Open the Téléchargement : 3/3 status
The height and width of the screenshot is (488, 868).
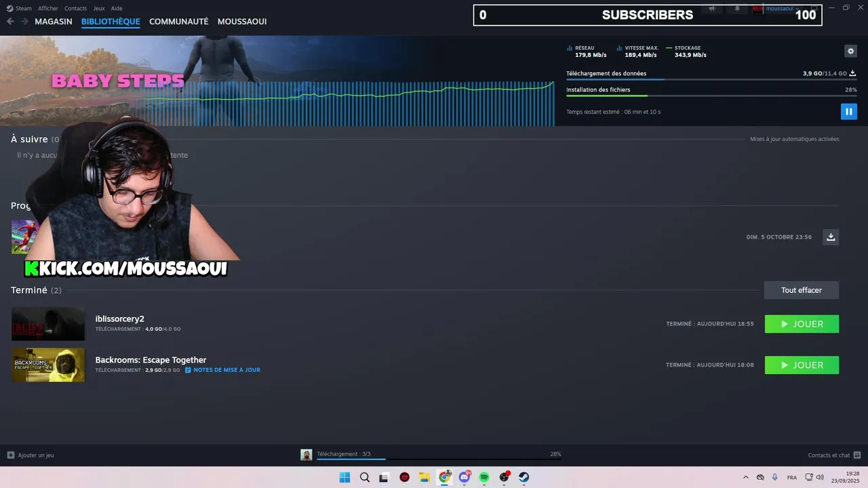(x=344, y=454)
